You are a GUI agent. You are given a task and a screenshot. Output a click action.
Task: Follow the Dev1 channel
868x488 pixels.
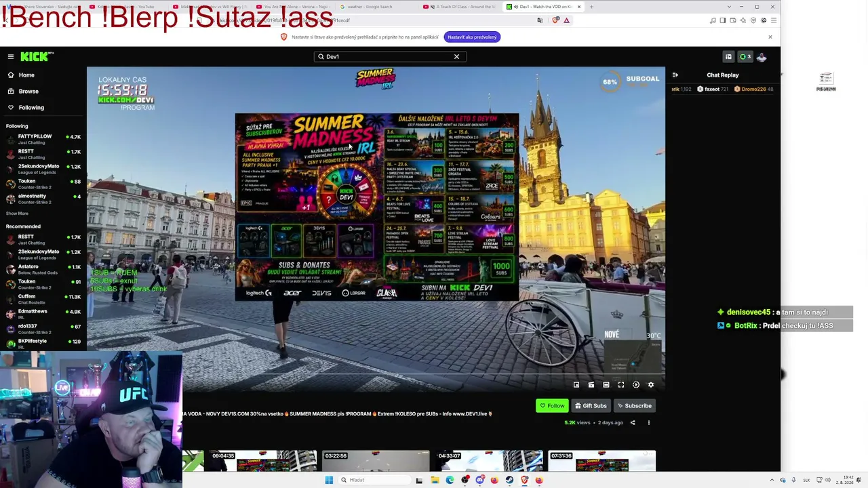coord(552,406)
